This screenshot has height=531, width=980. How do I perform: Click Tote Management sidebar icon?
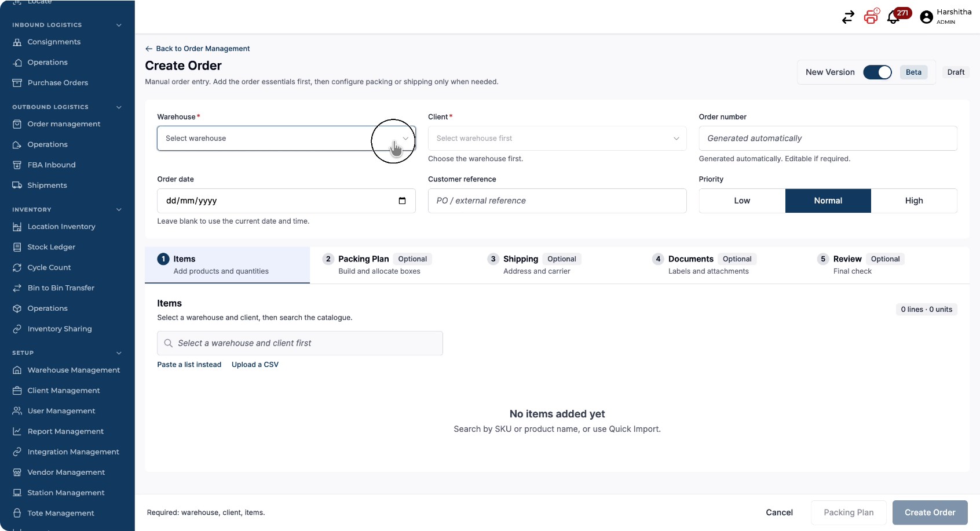(x=17, y=513)
